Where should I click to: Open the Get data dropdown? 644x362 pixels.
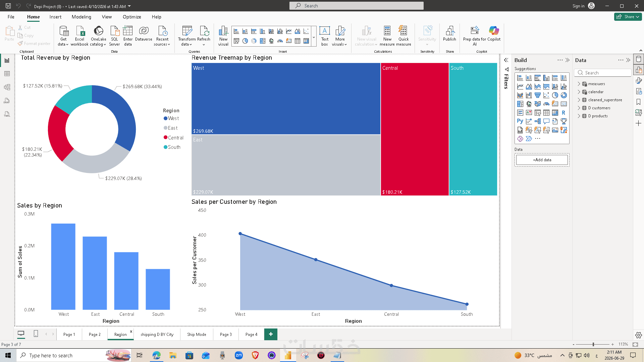pyautogui.click(x=63, y=36)
